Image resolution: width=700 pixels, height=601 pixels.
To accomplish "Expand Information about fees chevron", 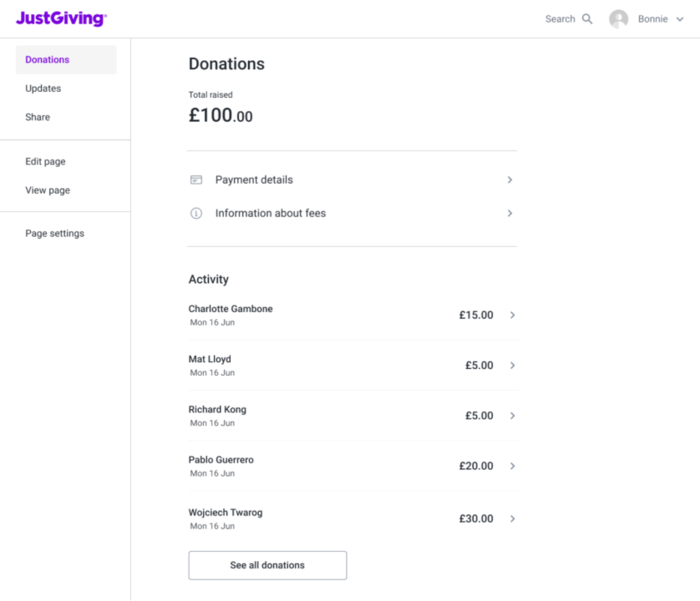I will pos(510,213).
